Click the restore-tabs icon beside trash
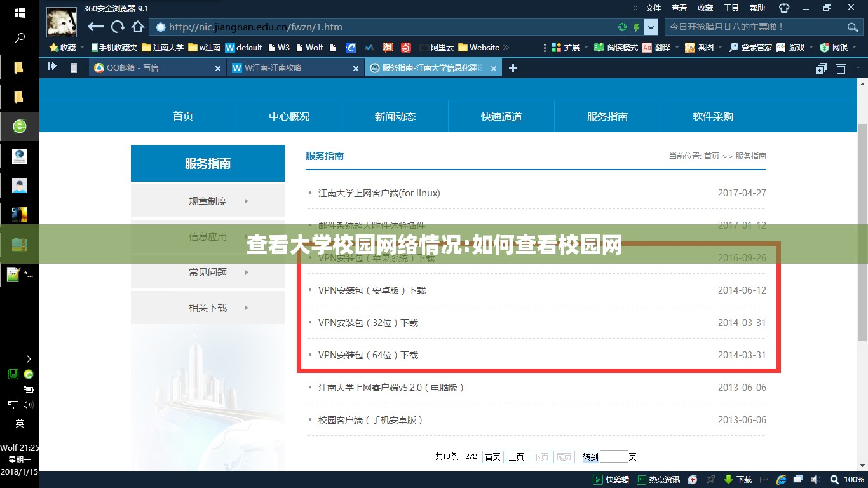This screenshot has width=868, height=488. point(822,69)
